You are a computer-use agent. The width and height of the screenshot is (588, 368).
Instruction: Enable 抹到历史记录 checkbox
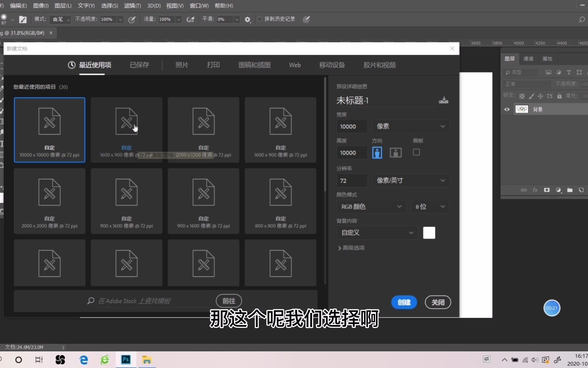pos(260,19)
